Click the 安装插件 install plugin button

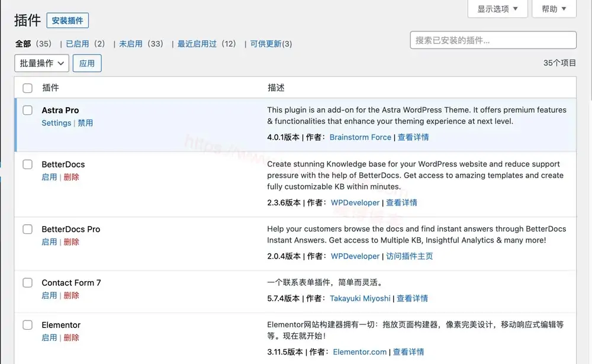67,20
